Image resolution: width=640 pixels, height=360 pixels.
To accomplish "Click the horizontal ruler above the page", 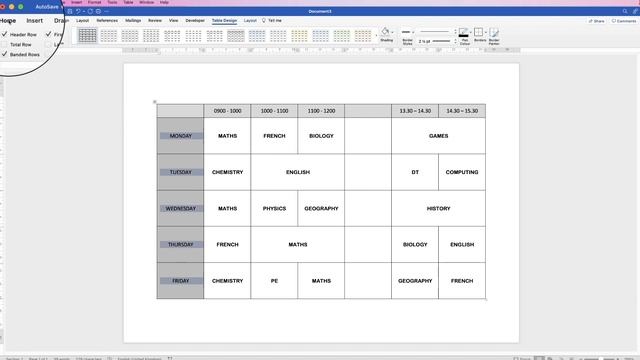I will click(321, 50).
